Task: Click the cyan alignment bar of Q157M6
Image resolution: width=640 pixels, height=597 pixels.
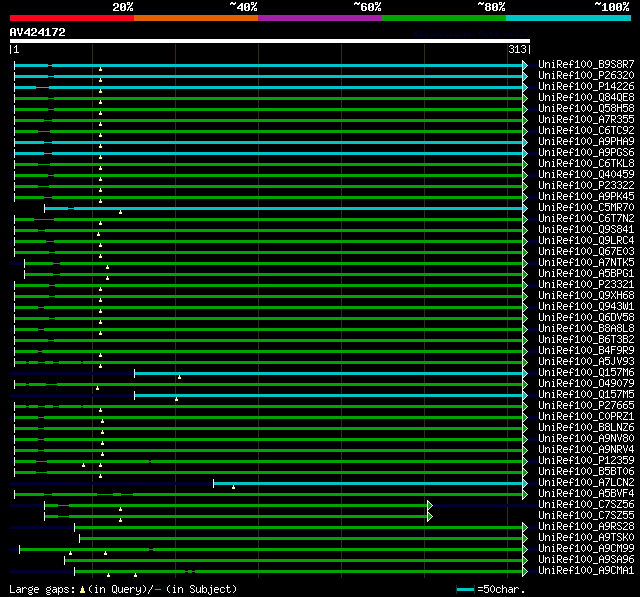Action: pos(329,373)
